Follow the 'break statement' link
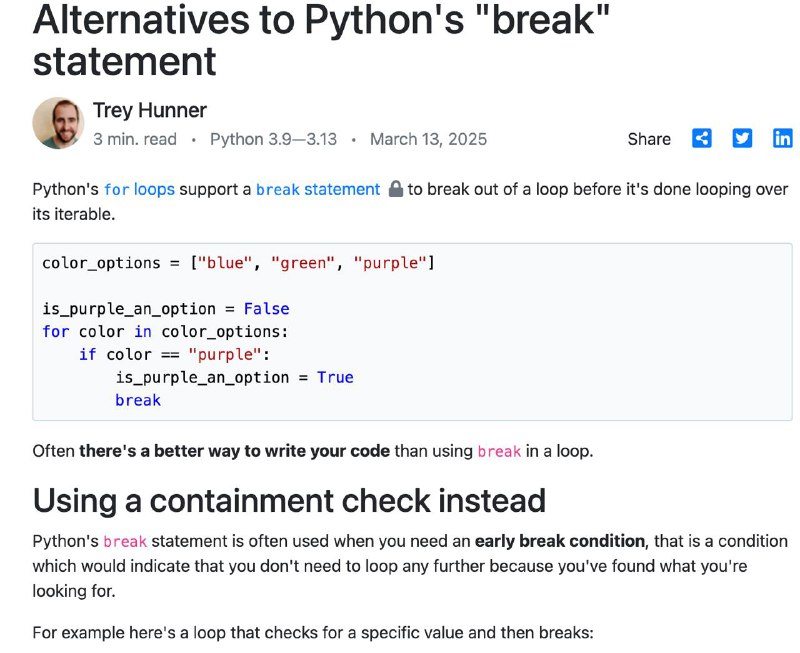The height and width of the screenshot is (653, 800). pyautogui.click(x=318, y=189)
